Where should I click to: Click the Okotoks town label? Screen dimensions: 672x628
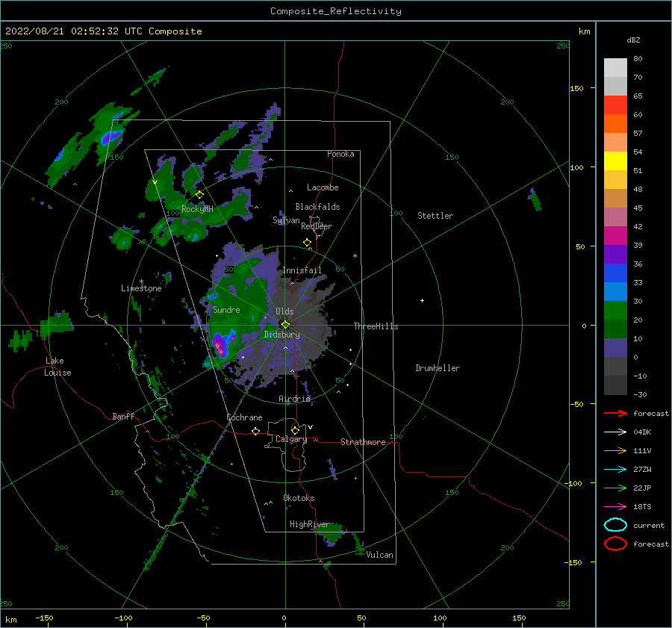(x=299, y=497)
